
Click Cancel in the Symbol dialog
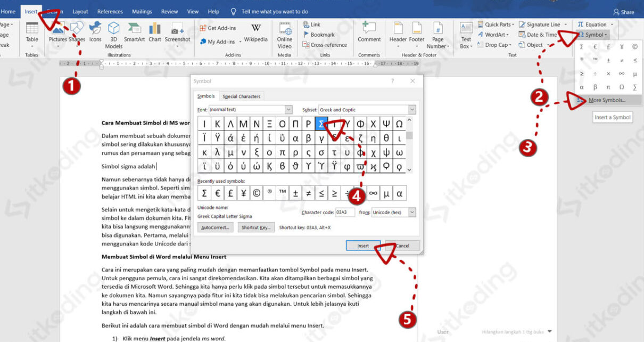tap(402, 246)
